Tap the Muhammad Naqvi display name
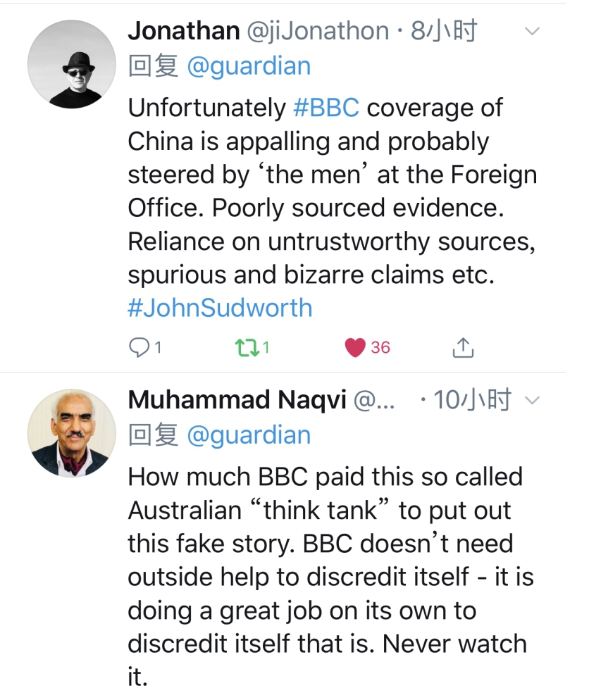 click(237, 400)
